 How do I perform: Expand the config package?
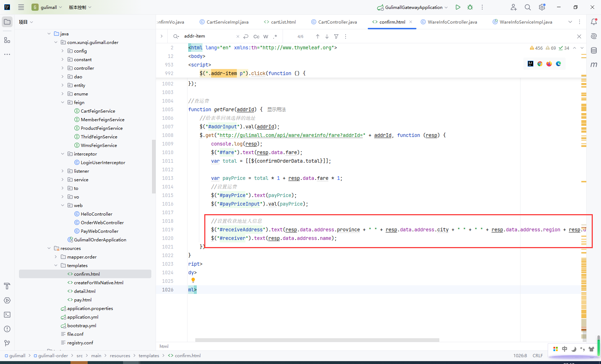click(63, 51)
